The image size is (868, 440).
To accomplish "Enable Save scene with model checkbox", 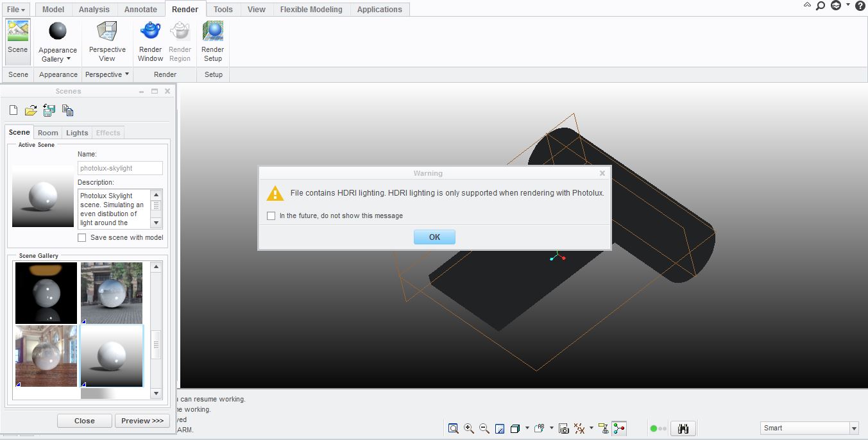I will click(x=81, y=237).
